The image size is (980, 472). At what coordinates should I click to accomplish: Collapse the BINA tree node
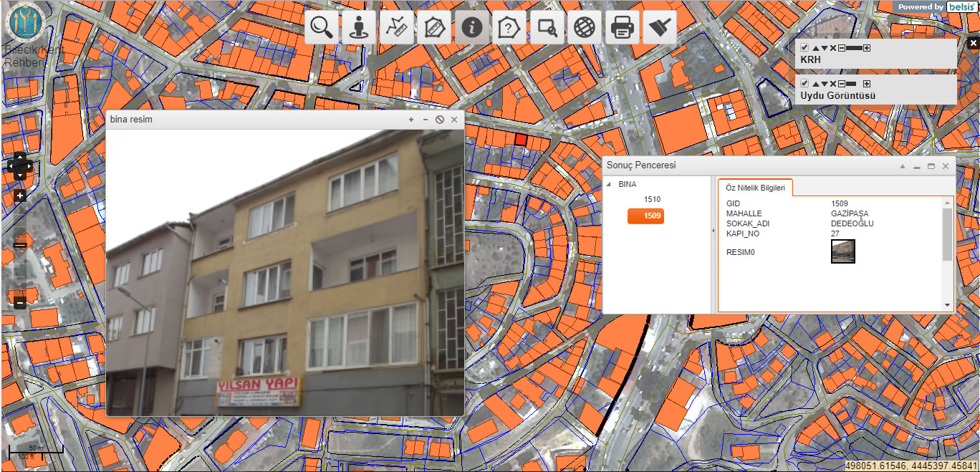(x=609, y=185)
